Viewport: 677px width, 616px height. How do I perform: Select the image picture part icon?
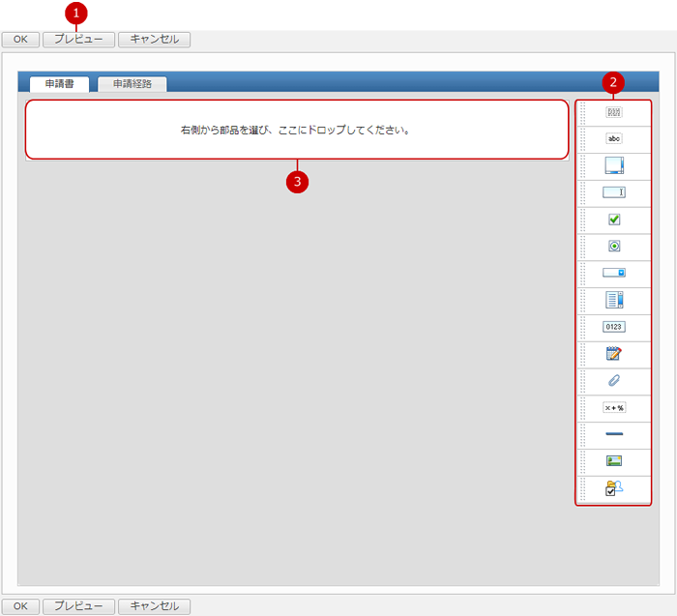(614, 461)
